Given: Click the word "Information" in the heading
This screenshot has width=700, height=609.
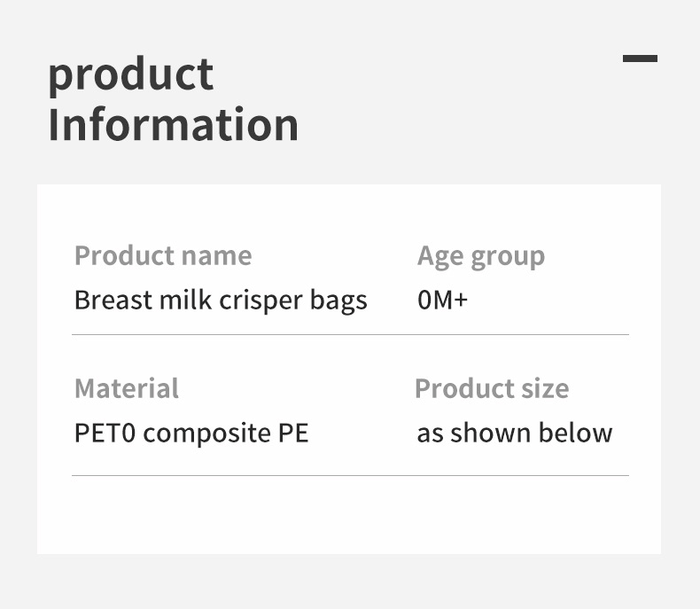Looking at the screenshot, I should tap(173, 124).
